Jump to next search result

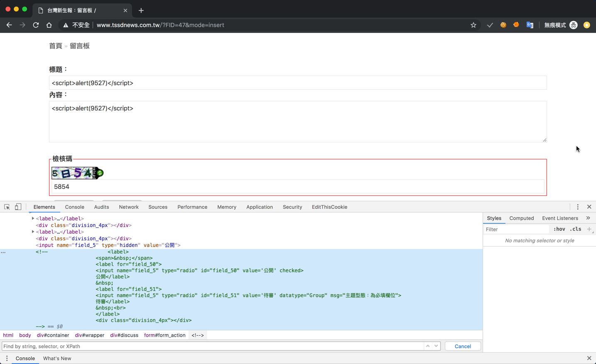[x=436, y=346]
